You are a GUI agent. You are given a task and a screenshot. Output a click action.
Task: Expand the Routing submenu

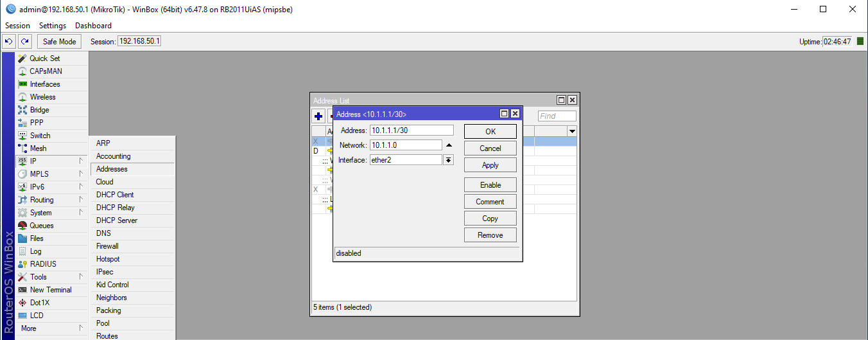click(51, 200)
